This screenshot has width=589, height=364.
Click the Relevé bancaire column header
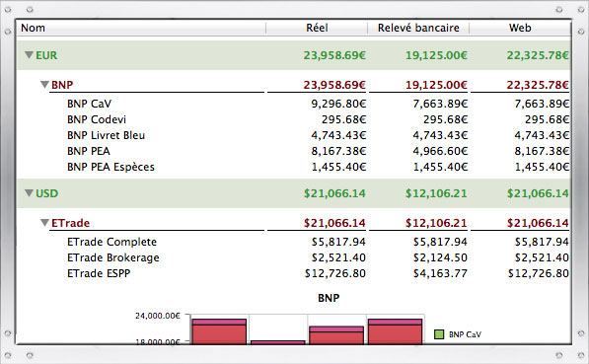pyautogui.click(x=418, y=28)
